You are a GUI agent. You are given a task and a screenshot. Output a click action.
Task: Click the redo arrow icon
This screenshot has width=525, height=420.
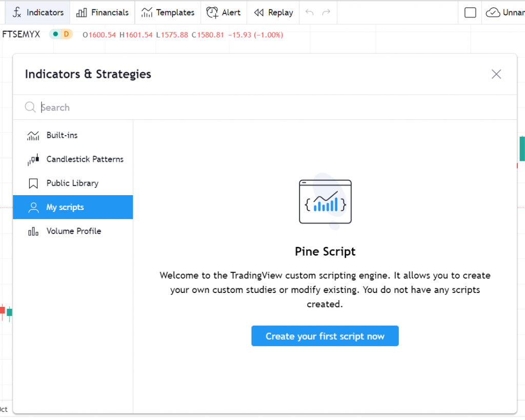point(326,12)
